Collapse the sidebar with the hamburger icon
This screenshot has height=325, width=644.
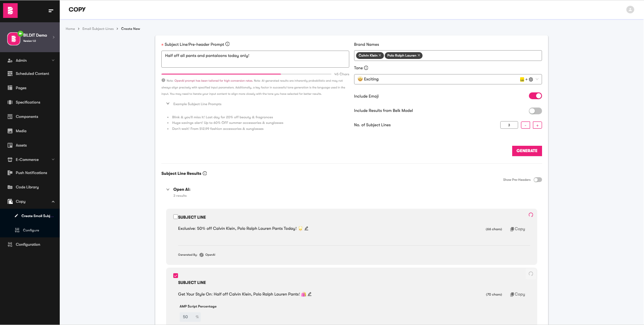(51, 11)
